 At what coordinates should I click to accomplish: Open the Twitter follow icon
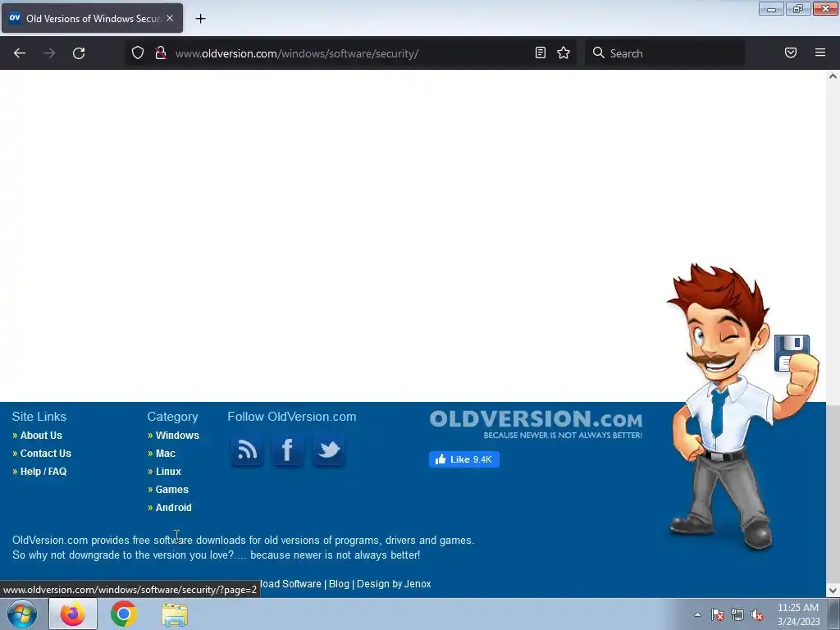tap(329, 450)
